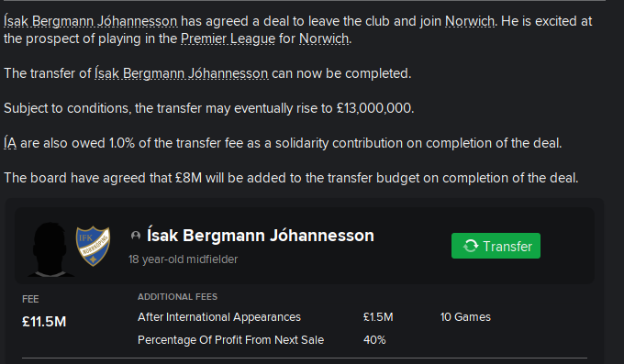624x364 pixels.
Task: Click the 40% next sale value
Action: [374, 340]
